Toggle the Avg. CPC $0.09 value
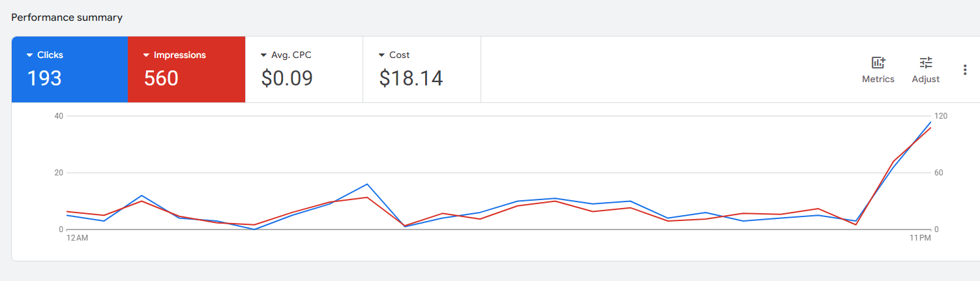980x281 pixels. click(287, 78)
